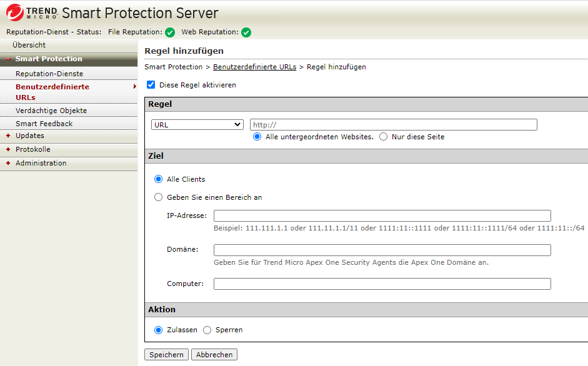Expand the Protokolle menu section
588x366 pixels.
(8, 150)
